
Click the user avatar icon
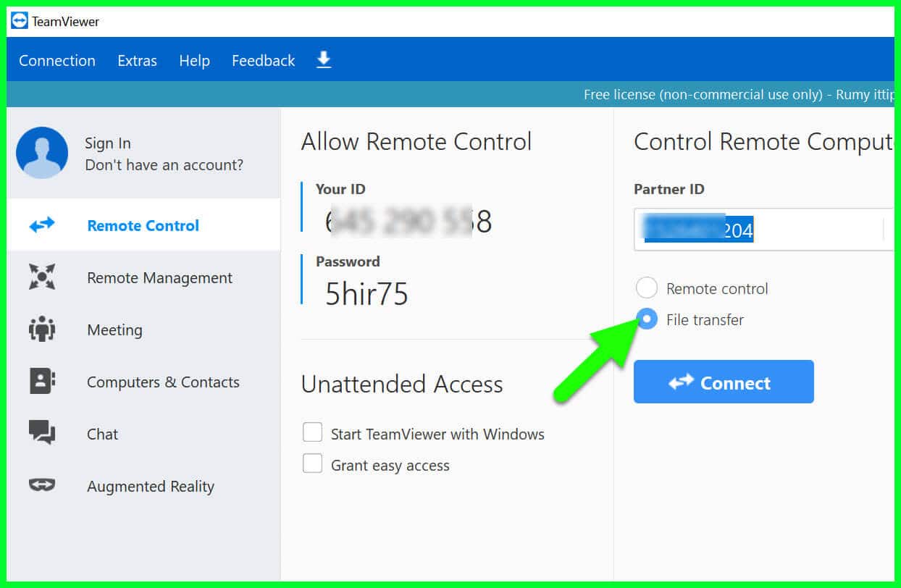coord(42,153)
